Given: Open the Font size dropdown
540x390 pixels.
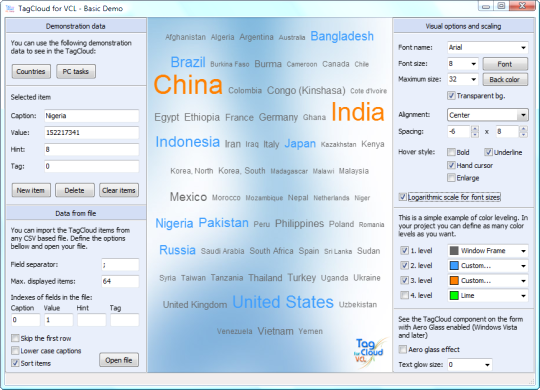Looking at the screenshot, I should tap(474, 64).
